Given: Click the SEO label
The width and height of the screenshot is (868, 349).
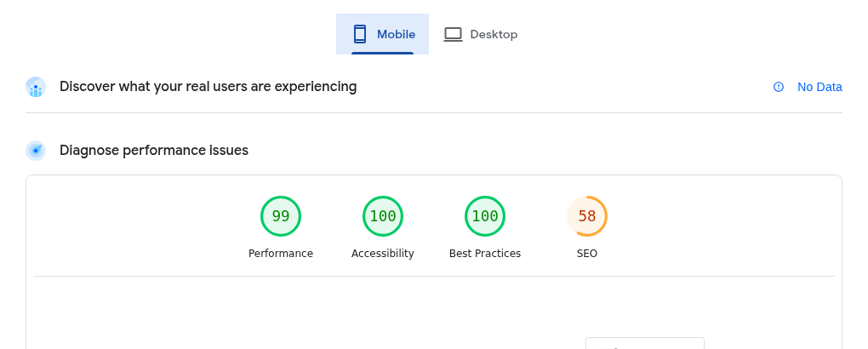Looking at the screenshot, I should tap(587, 253).
